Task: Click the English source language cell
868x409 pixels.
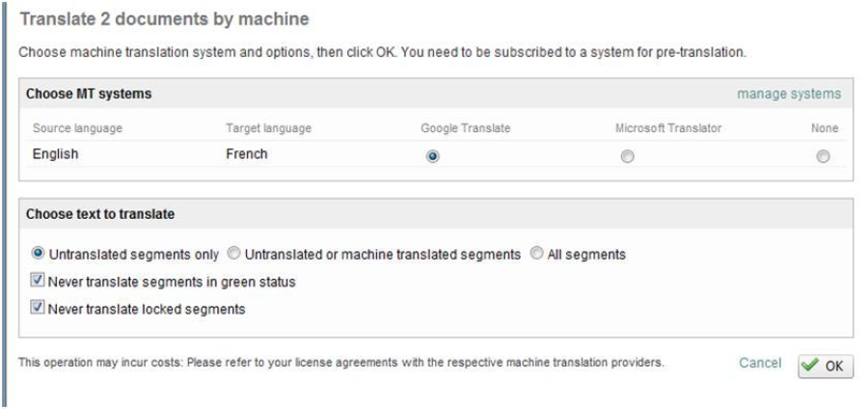Action: tap(55, 154)
